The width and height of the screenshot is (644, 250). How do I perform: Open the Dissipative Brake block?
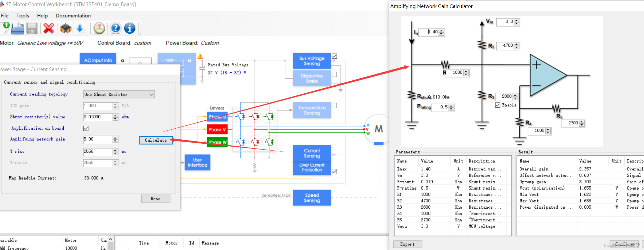pyautogui.click(x=312, y=78)
